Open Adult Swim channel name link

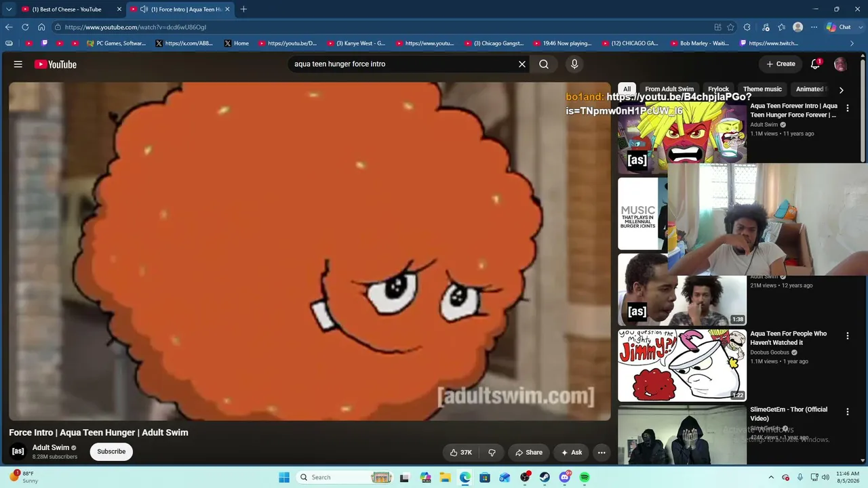[51, 447]
